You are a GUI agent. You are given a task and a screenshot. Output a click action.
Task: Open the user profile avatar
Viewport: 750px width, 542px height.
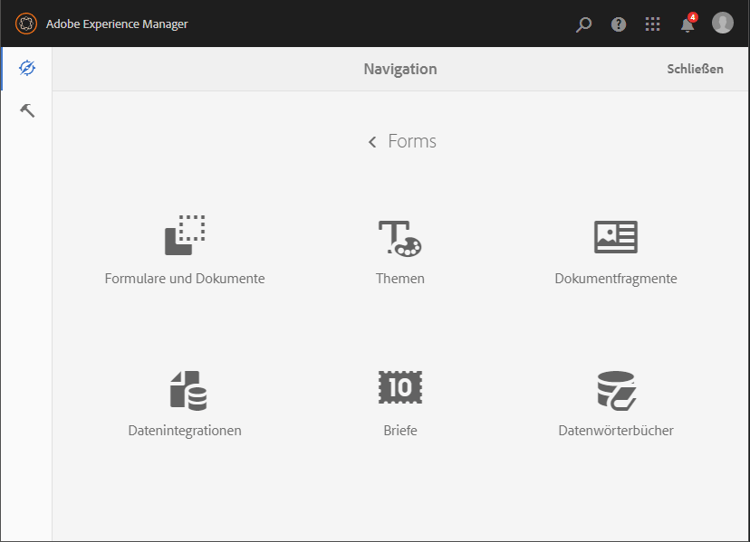[x=722, y=23]
